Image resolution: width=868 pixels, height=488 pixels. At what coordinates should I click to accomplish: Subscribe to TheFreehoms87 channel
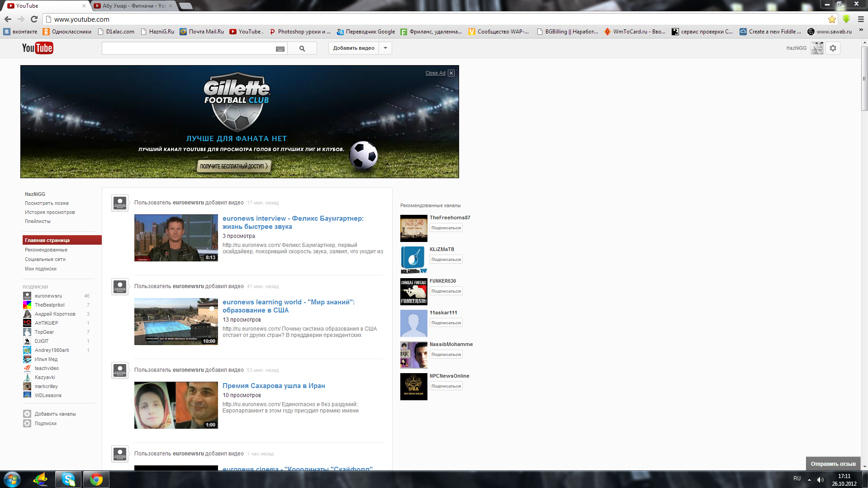(446, 228)
